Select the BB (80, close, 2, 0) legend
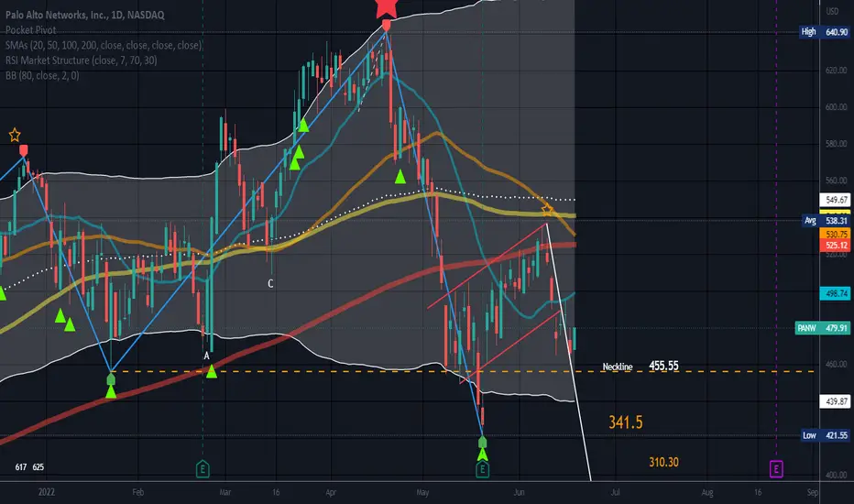The width and height of the screenshot is (854, 504). point(42,75)
